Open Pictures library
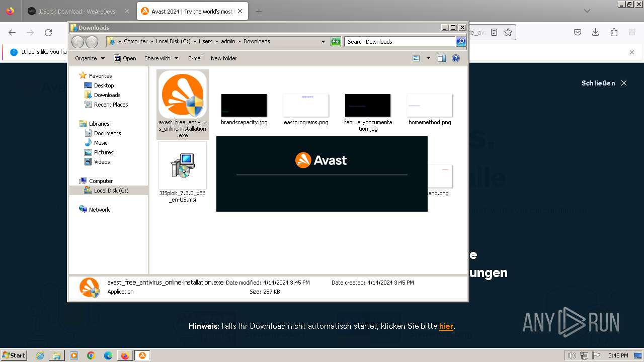This screenshot has width=644, height=362. point(104,152)
